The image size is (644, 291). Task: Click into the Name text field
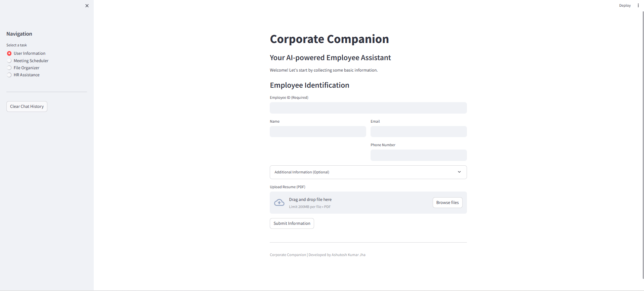pos(318,131)
